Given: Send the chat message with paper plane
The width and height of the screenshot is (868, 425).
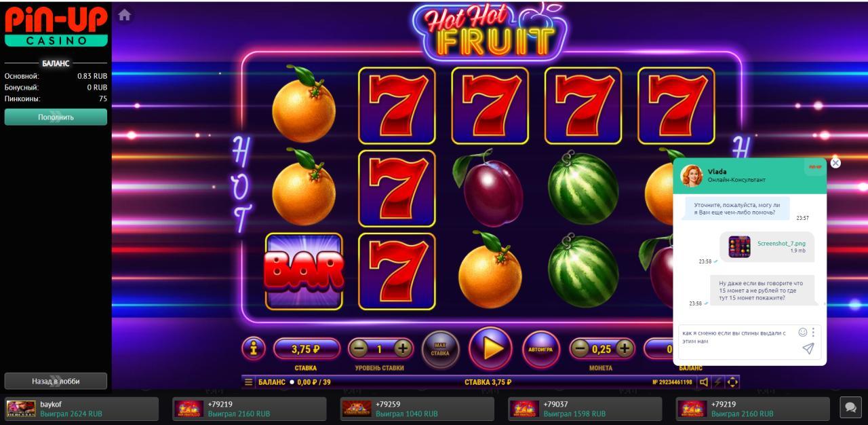Looking at the screenshot, I should [808, 348].
